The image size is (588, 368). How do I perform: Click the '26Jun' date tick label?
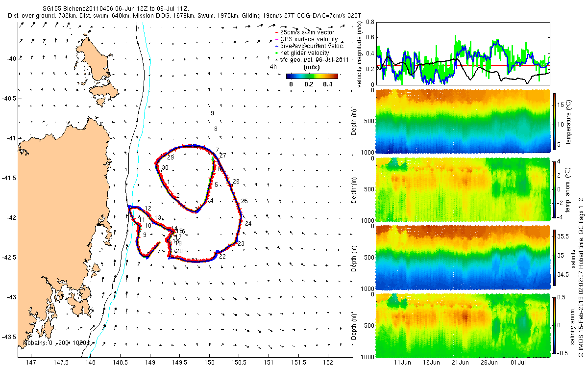pyautogui.click(x=490, y=362)
